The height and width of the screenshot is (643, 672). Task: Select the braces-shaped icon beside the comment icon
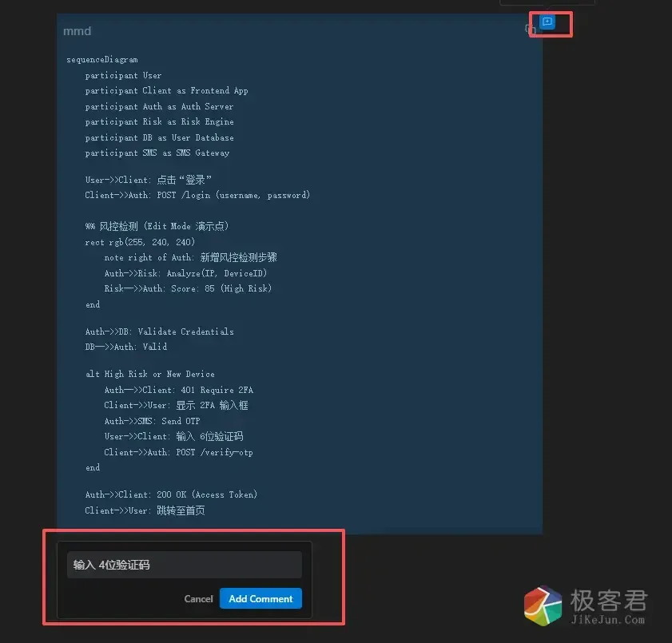[x=531, y=28]
